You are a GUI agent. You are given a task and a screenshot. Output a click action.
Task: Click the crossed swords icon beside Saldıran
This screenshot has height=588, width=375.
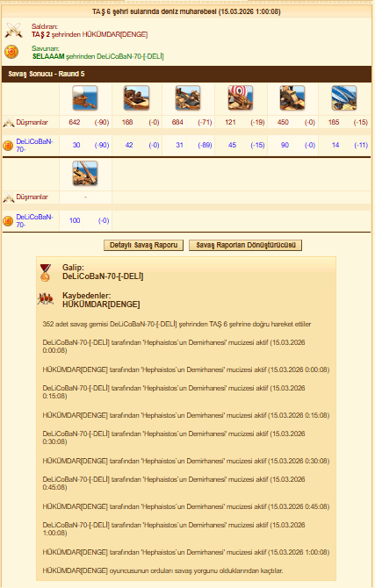[13, 31]
